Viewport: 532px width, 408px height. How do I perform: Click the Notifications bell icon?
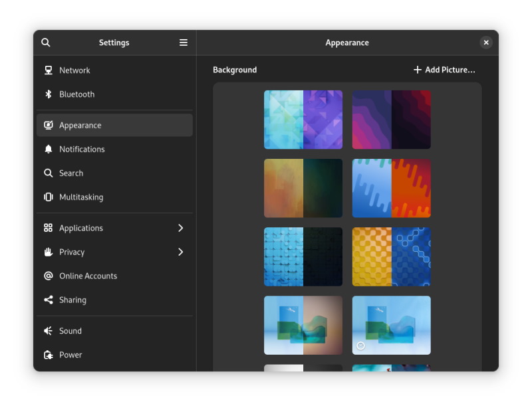coord(49,150)
